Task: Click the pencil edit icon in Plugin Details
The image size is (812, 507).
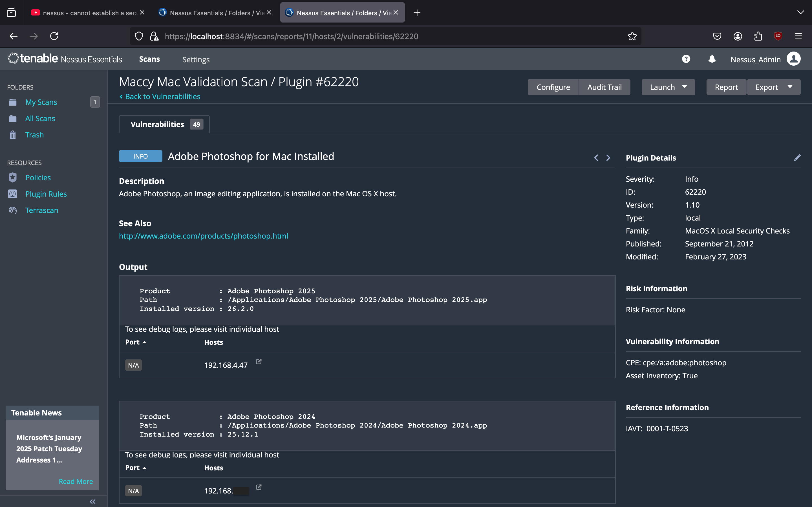Action: click(797, 158)
